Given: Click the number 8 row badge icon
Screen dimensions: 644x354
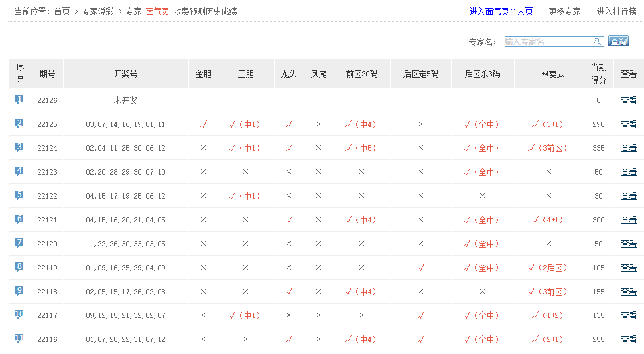Looking at the screenshot, I should click(x=19, y=267).
